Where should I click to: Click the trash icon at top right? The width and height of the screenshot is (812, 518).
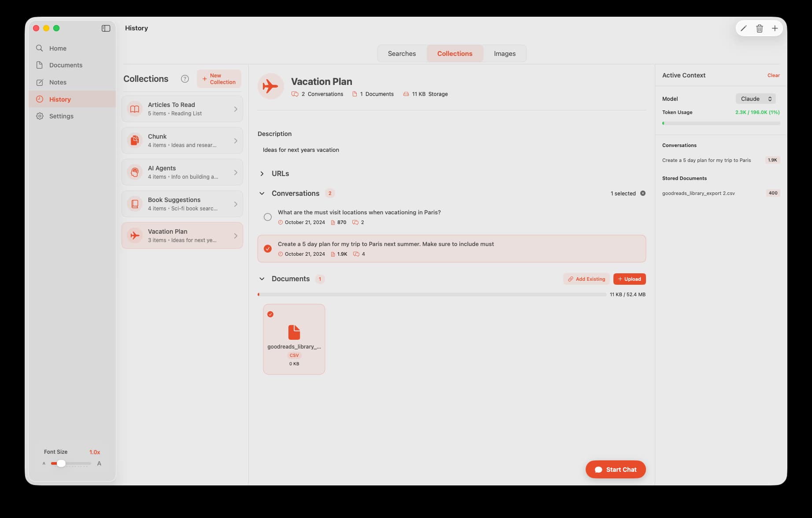[x=759, y=28]
